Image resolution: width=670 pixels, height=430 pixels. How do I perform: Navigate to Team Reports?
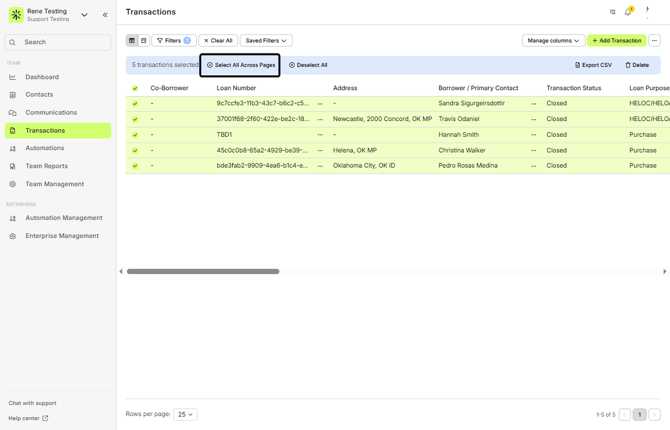pos(58,166)
